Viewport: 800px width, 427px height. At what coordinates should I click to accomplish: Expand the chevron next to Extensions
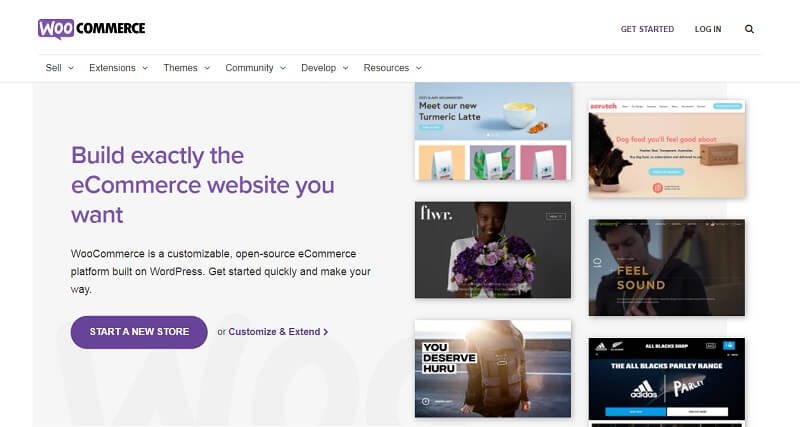[145, 68]
